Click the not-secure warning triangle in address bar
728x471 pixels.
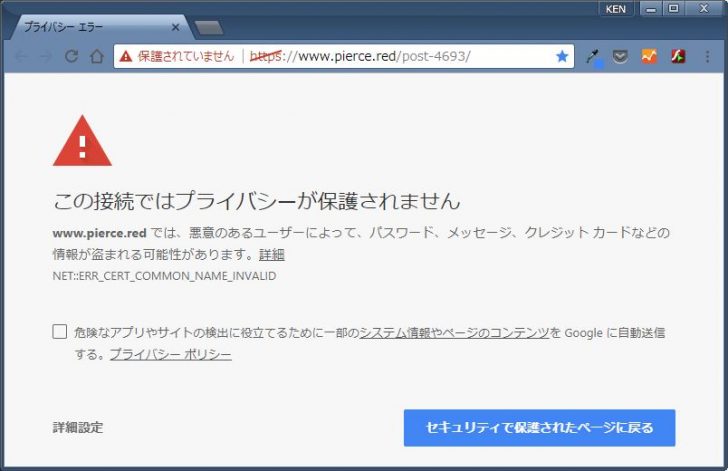tap(125, 57)
